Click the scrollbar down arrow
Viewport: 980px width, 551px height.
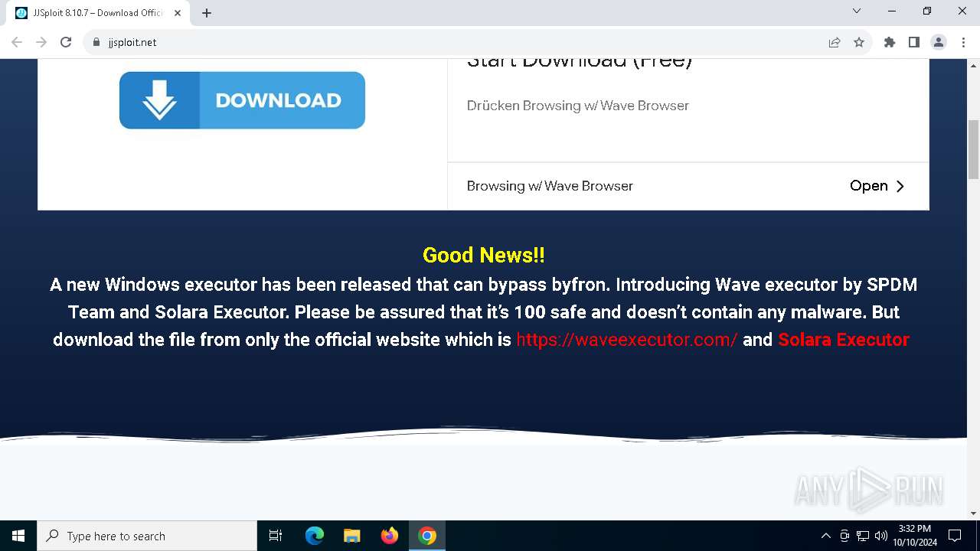974,513
